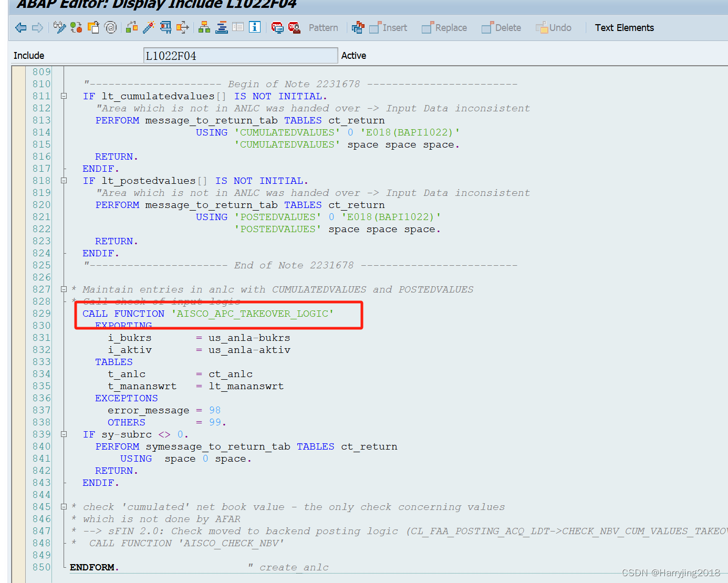The width and height of the screenshot is (728, 583).
Task: Click symessage_to_return_tab on line 840
Action: (x=218, y=446)
